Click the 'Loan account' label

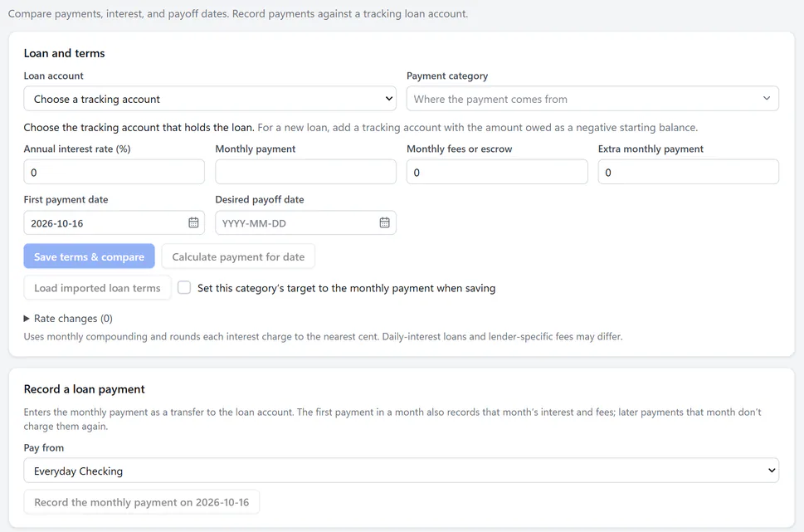(53, 76)
